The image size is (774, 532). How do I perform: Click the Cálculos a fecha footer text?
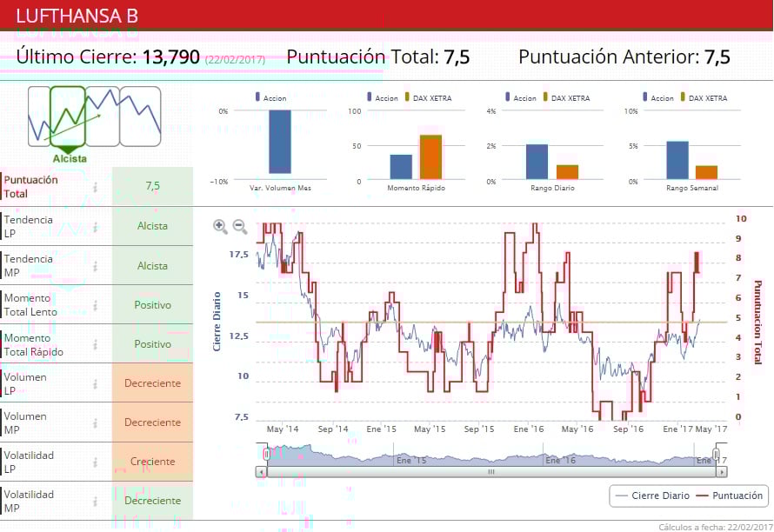716,527
